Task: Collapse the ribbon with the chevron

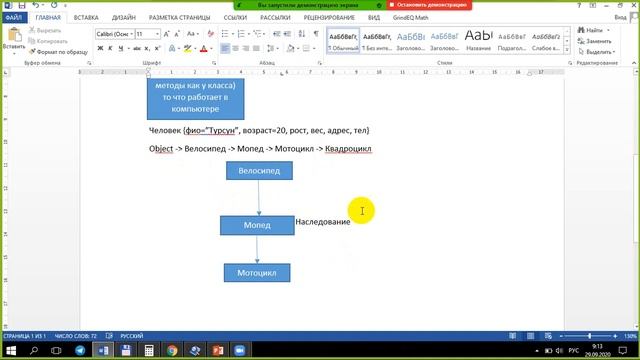Action: (x=634, y=63)
